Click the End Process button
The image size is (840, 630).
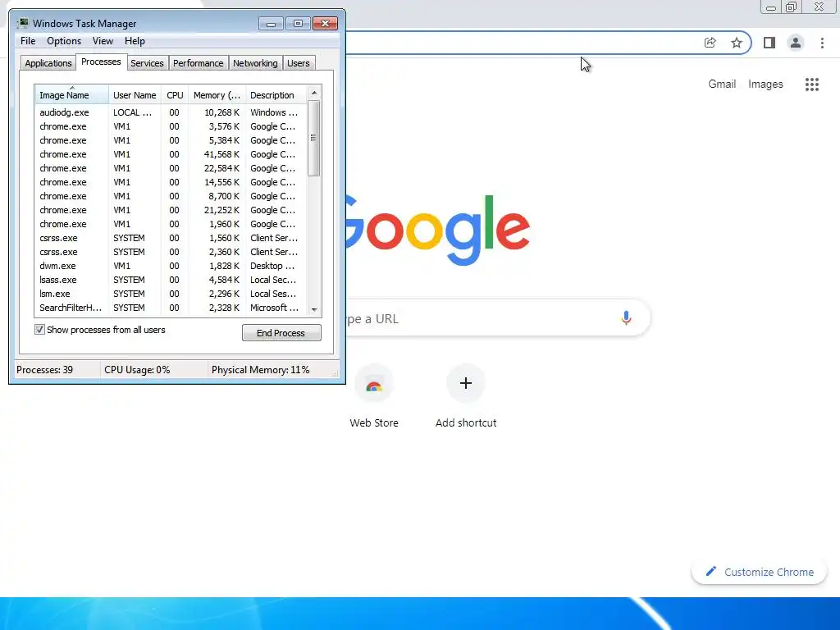click(281, 333)
